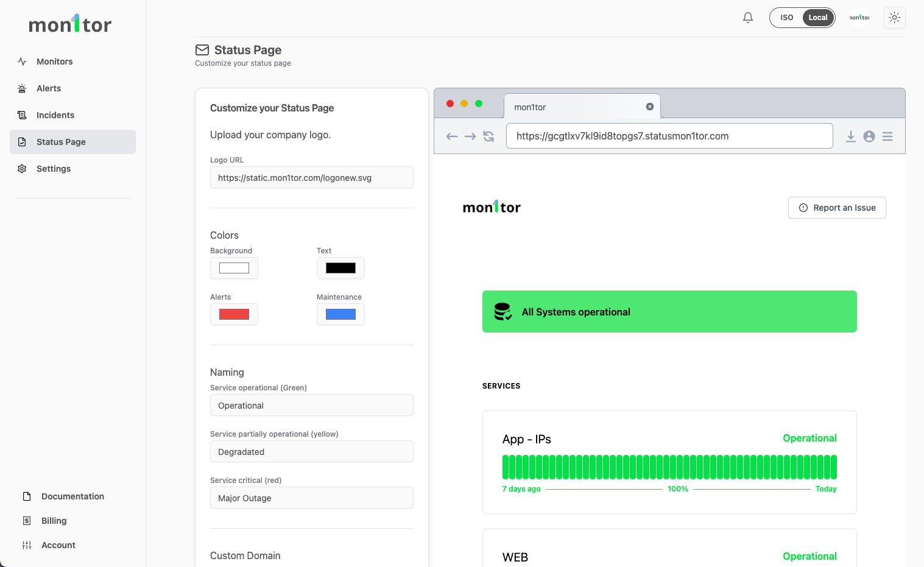Click the Monitors pulse icon
The width and height of the screenshot is (924, 567).
point(22,62)
